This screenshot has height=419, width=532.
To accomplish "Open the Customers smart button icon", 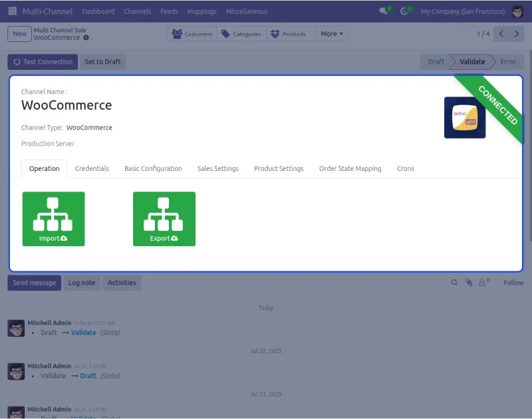I will pyautogui.click(x=177, y=34).
